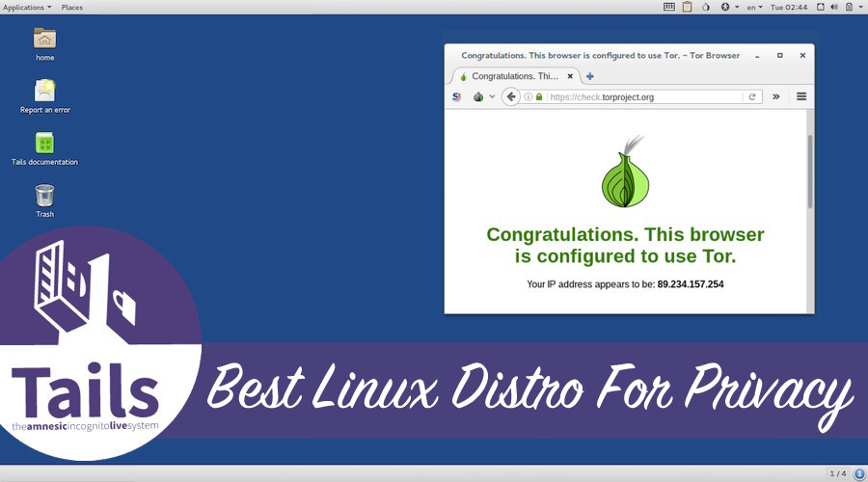Select the 'Congratulations. Thi...' browser tab

point(515,76)
